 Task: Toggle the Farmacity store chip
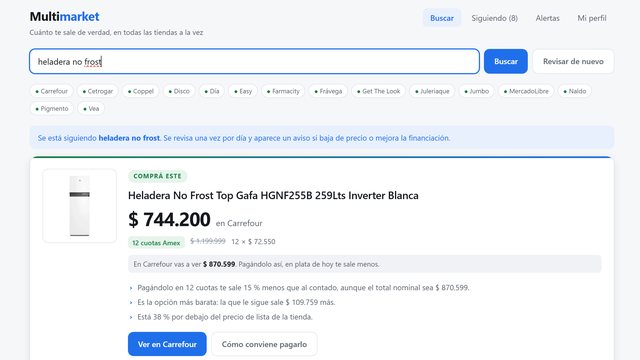pyautogui.click(x=283, y=91)
